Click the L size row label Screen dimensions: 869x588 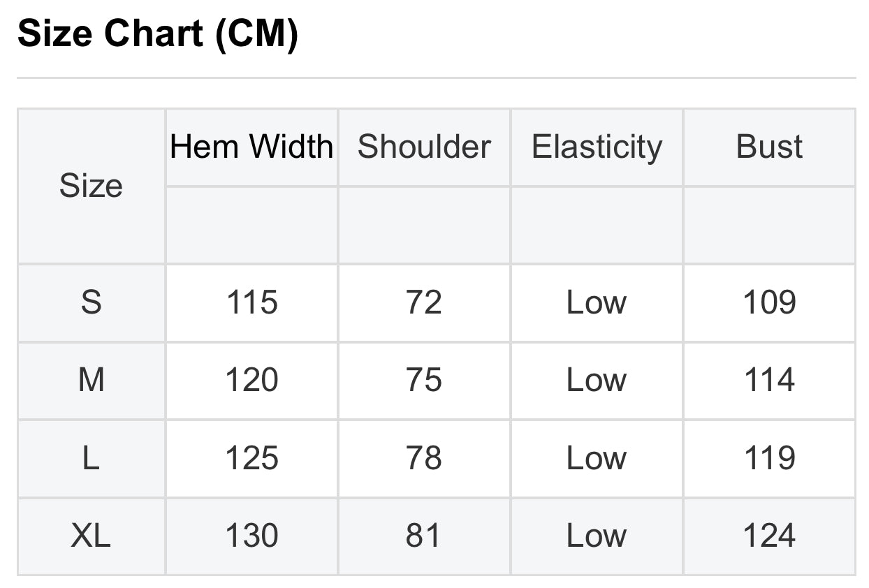[91, 459]
